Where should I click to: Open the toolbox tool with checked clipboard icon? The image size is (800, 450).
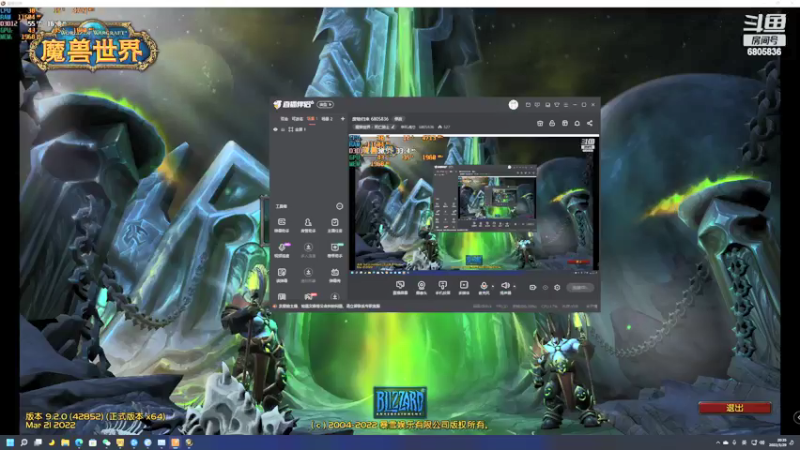tap(335, 224)
